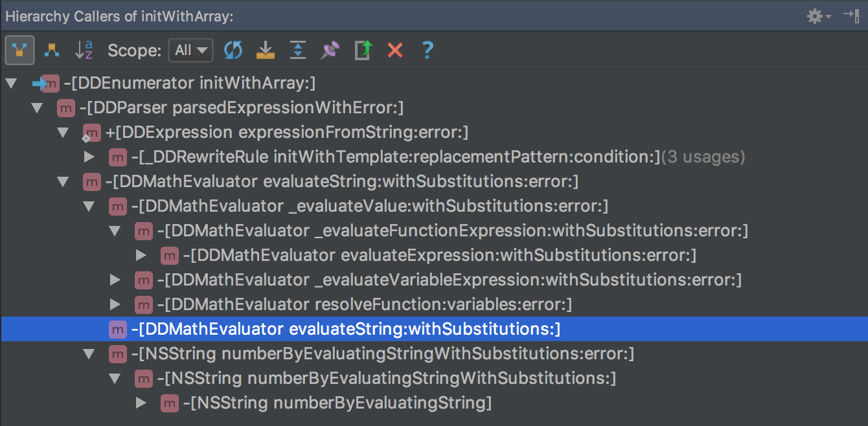
Task: Expand the _DDRewriteRule initWithTemplate node
Action: [x=89, y=157]
